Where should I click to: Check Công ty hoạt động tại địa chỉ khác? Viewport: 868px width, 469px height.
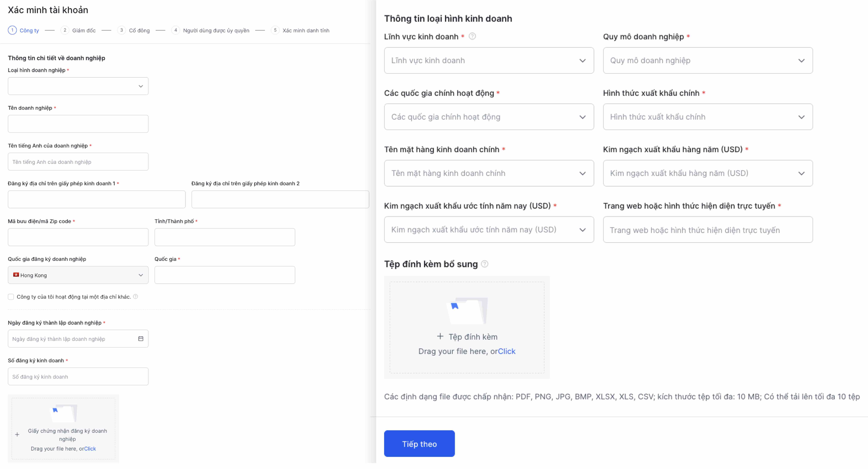pyautogui.click(x=11, y=297)
